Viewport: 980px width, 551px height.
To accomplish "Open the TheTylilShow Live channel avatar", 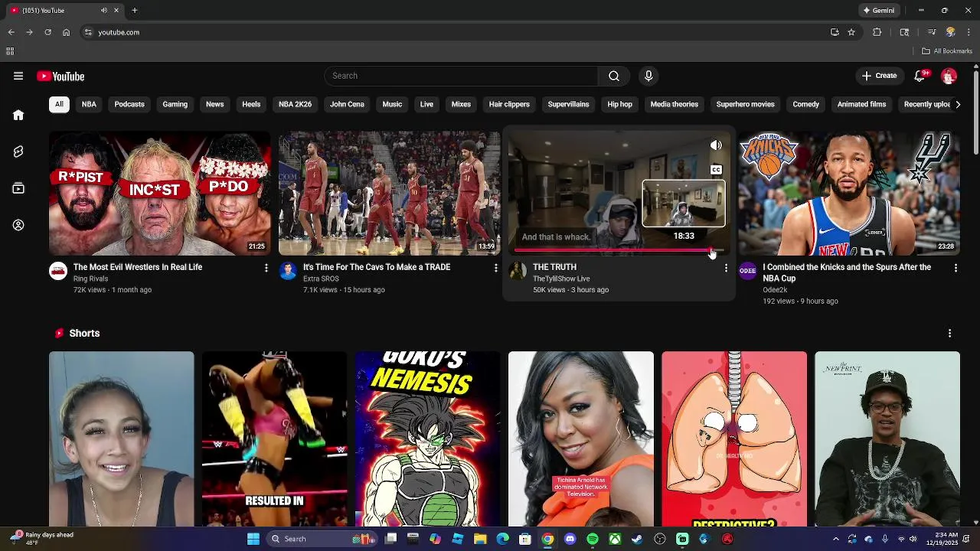I will point(518,271).
